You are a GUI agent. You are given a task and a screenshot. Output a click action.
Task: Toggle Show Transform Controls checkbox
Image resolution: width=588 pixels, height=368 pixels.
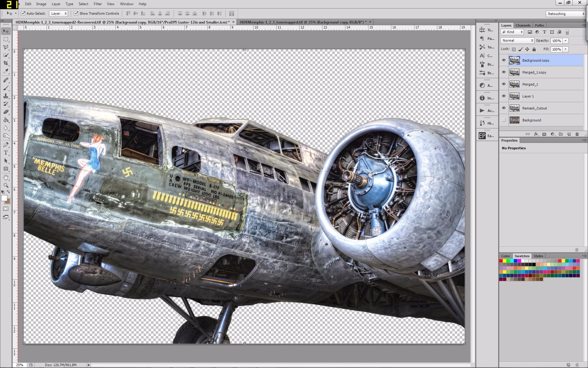(x=76, y=14)
